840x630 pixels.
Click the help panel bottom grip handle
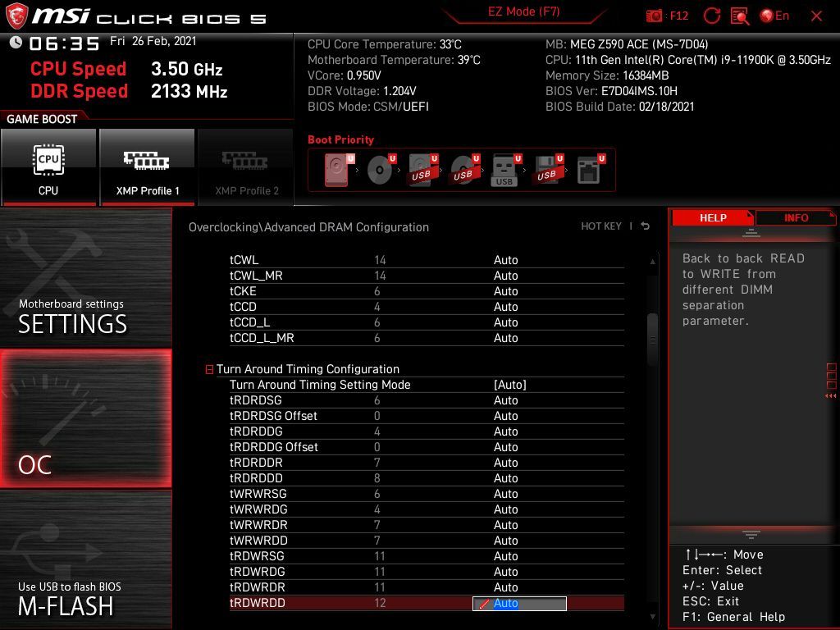point(751,534)
